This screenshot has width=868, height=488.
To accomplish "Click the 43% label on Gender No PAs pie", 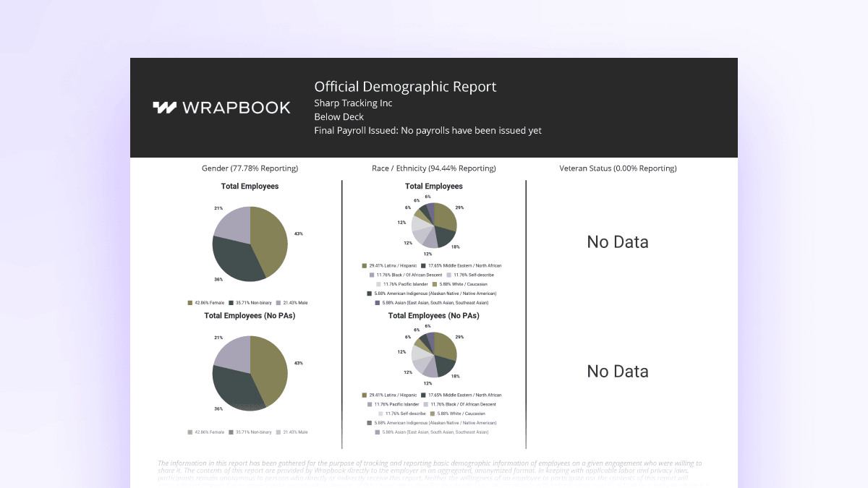I will pos(299,363).
